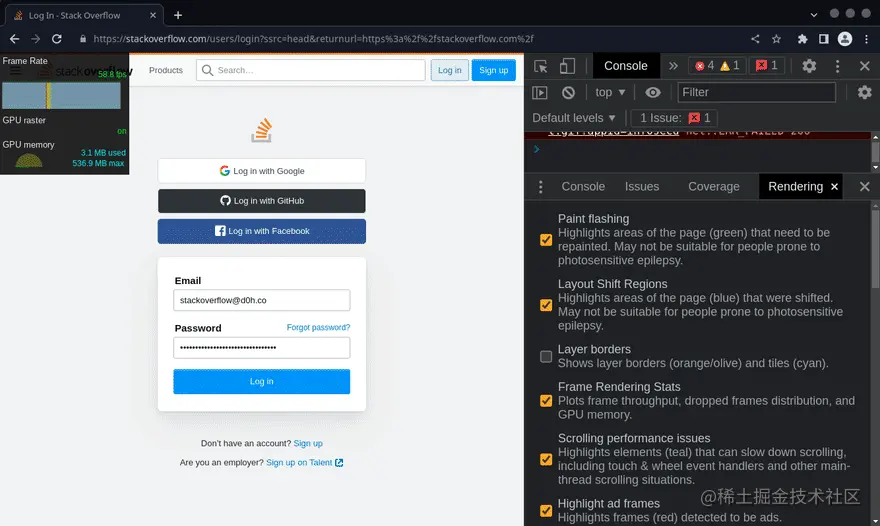Go back using the browser back arrow
The height and width of the screenshot is (526, 880).
[x=15, y=39]
